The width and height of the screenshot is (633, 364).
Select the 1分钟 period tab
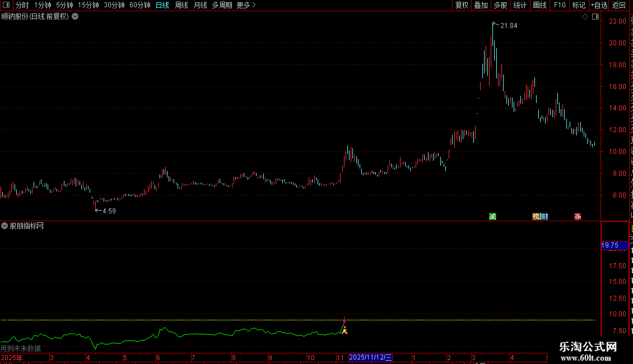pos(43,5)
